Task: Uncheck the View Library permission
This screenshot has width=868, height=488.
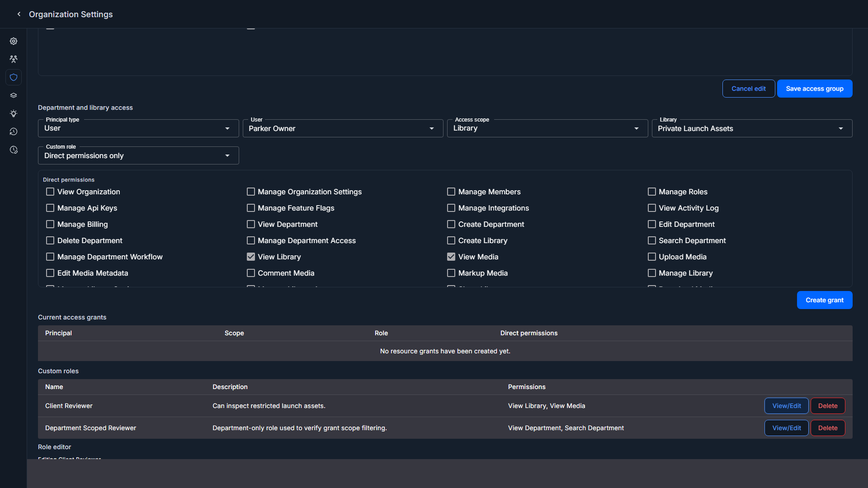Action: click(251, 257)
